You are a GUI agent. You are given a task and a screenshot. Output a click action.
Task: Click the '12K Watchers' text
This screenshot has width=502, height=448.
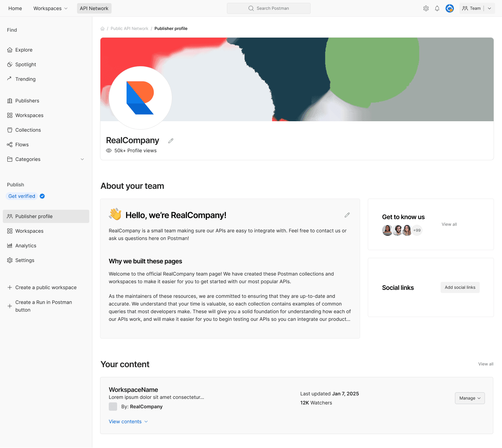(x=316, y=403)
